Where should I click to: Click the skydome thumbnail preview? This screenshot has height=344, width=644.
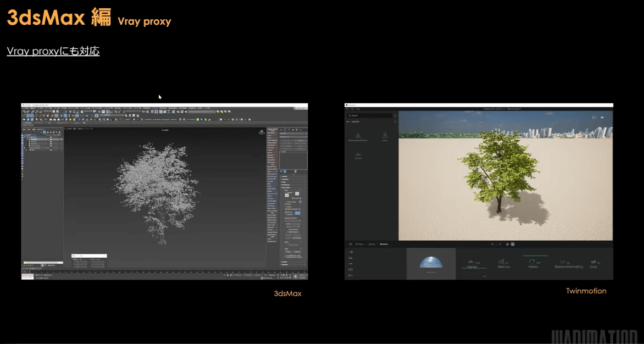pyautogui.click(x=431, y=263)
